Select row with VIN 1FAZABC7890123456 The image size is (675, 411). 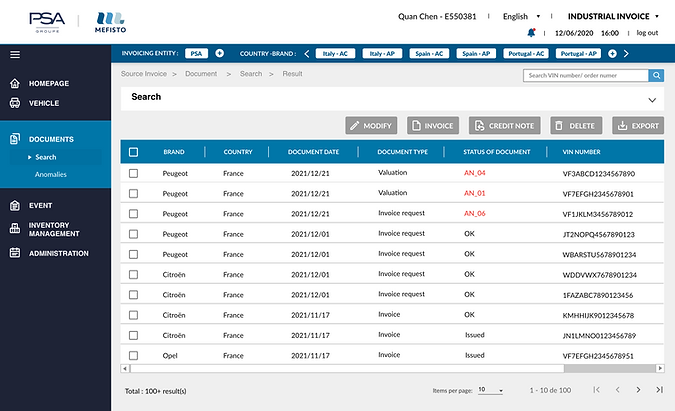click(x=133, y=295)
